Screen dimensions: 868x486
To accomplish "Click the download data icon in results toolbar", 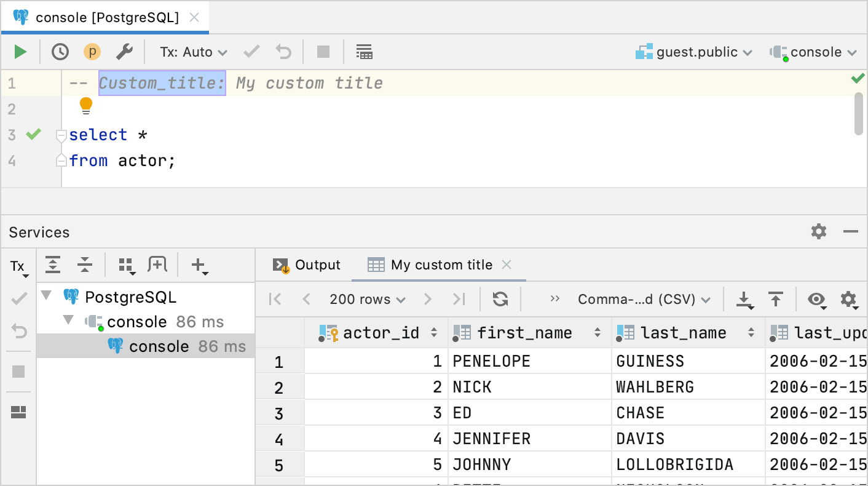I will tap(744, 299).
